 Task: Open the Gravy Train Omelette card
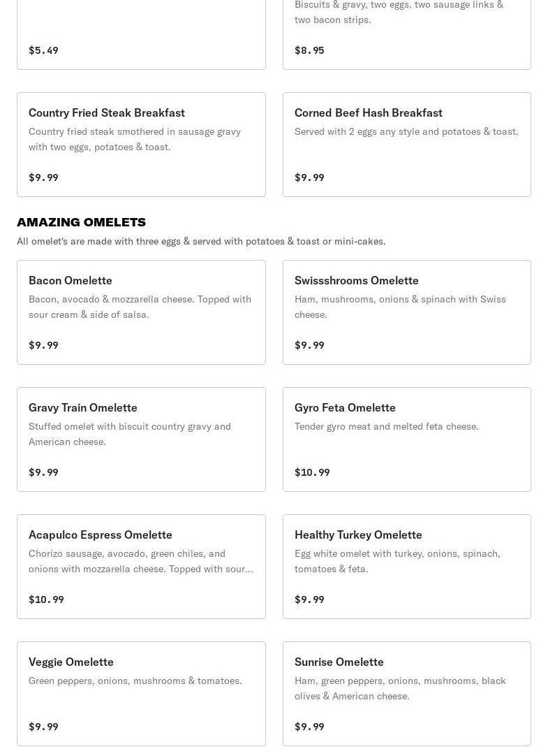point(141,439)
